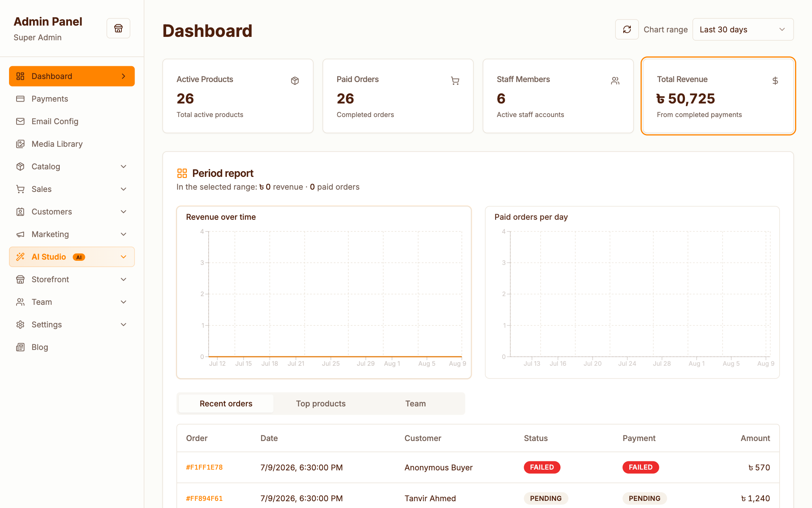Click the AI badge next to AI Studio
The width and height of the screenshot is (812, 508).
79,257
